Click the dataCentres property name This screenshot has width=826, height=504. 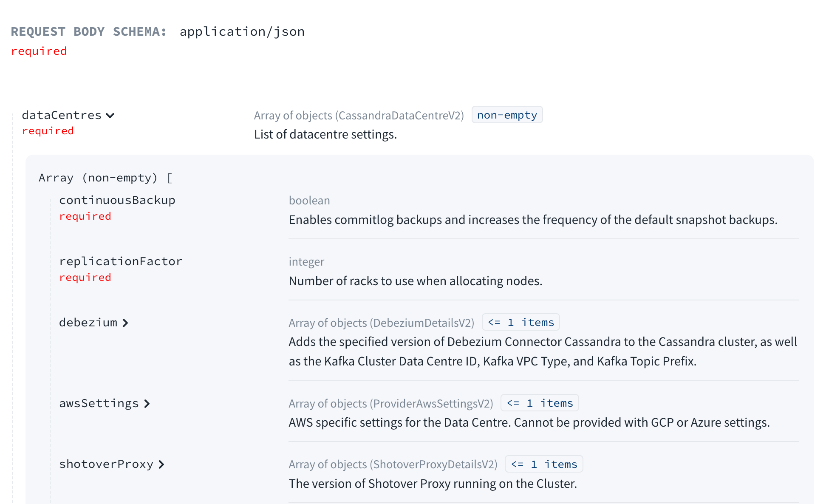pyautogui.click(x=62, y=115)
